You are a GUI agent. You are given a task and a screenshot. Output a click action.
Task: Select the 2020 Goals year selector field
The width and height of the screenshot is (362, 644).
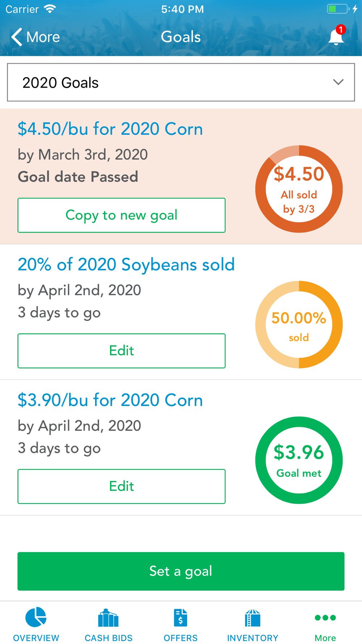pos(181,82)
